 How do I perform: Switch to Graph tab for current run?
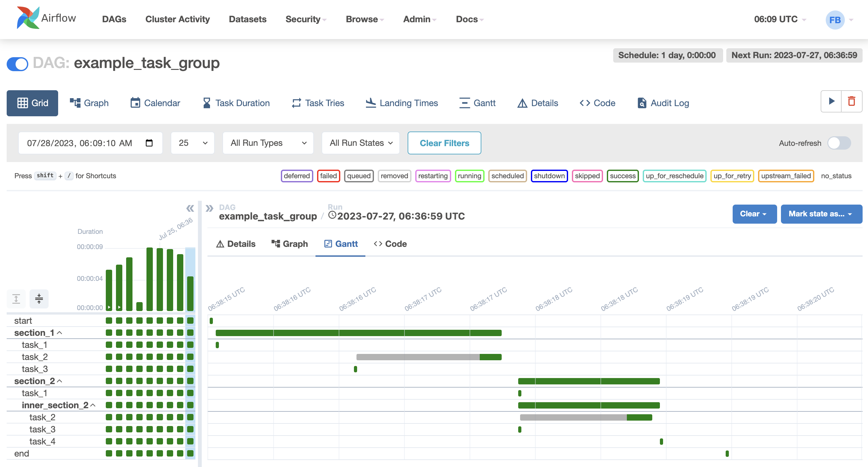click(x=290, y=243)
